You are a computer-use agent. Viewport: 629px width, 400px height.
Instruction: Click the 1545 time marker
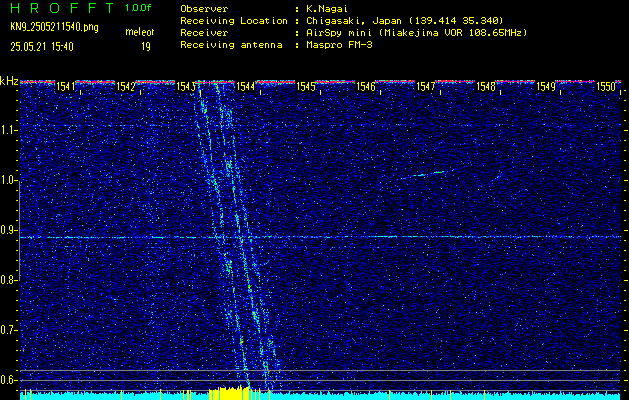pyautogui.click(x=305, y=86)
